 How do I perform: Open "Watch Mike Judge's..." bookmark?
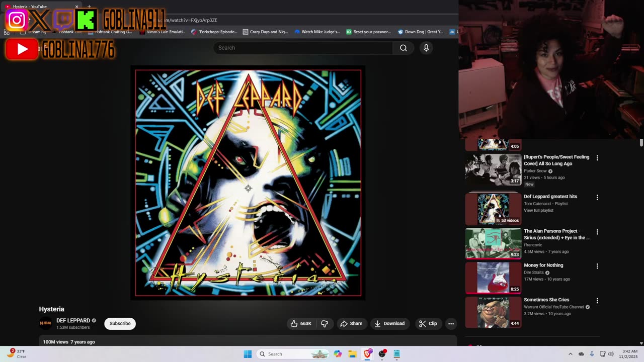click(317, 32)
